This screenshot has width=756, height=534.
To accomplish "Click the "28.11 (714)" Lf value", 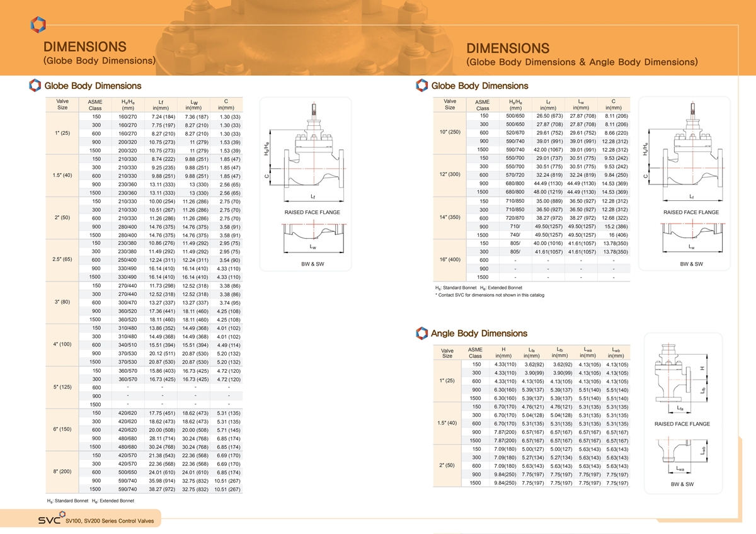I will tap(163, 438).
